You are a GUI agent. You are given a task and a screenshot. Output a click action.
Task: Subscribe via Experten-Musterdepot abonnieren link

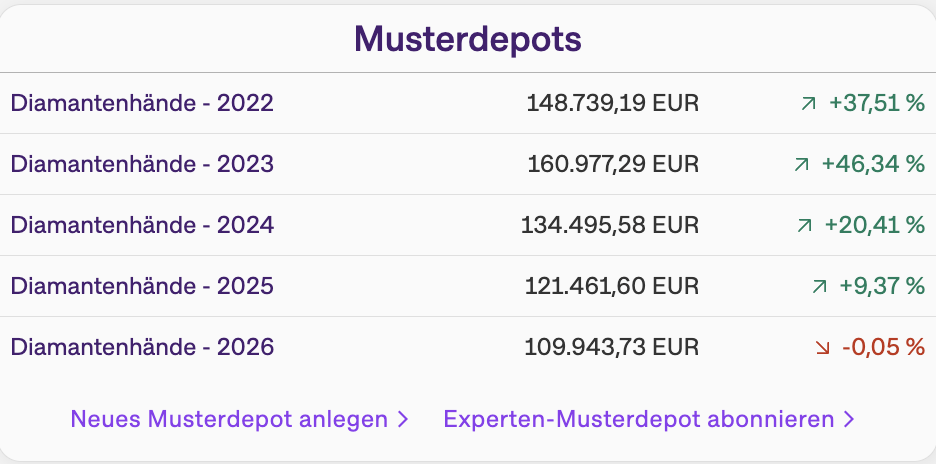[x=639, y=419]
